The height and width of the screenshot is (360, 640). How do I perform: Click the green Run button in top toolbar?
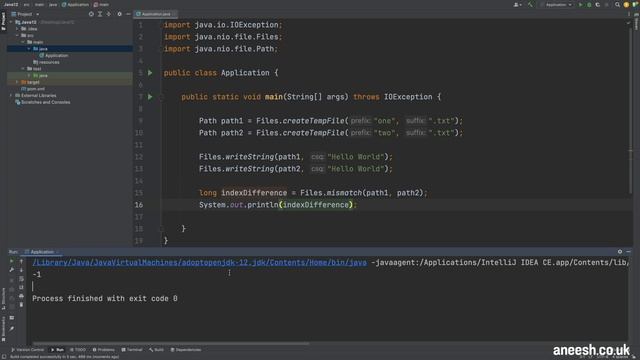coord(580,5)
